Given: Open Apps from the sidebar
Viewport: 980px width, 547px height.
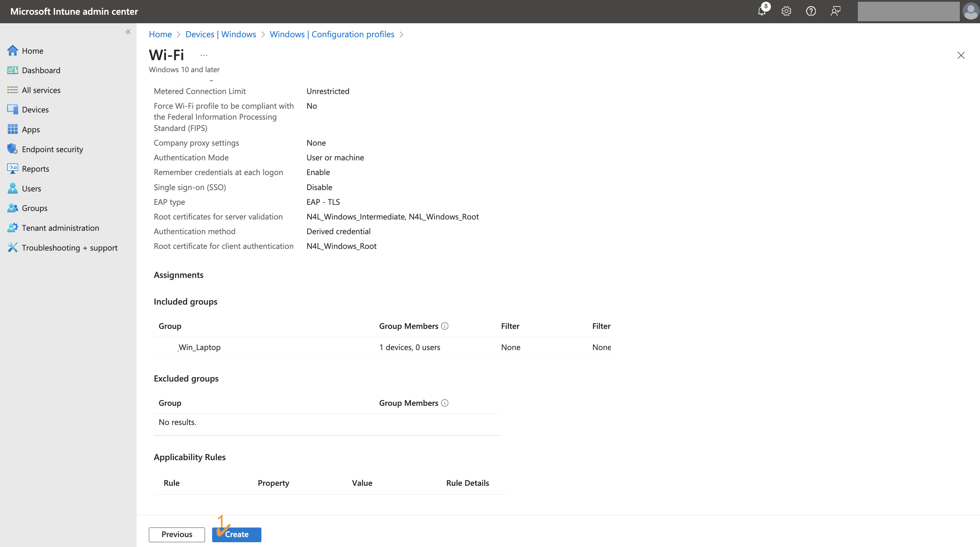Looking at the screenshot, I should click(30, 129).
